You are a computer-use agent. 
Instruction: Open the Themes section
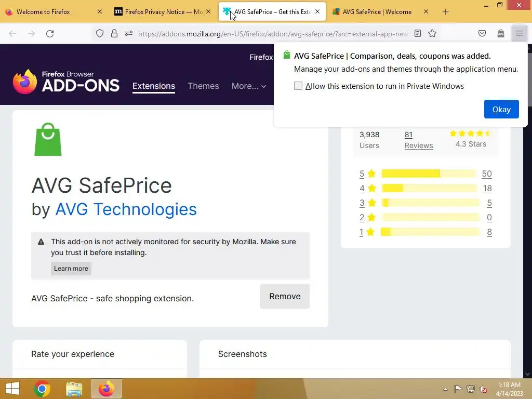[x=203, y=86]
